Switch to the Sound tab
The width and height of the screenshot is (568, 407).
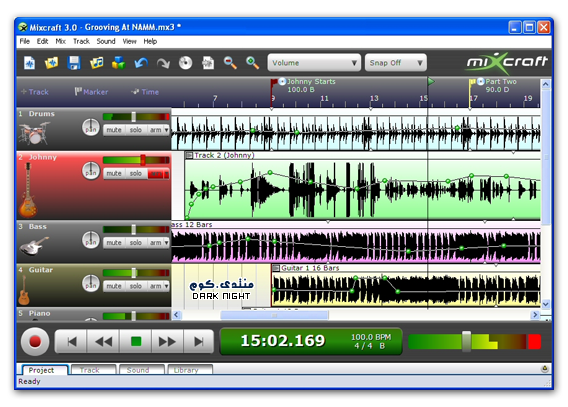142,370
